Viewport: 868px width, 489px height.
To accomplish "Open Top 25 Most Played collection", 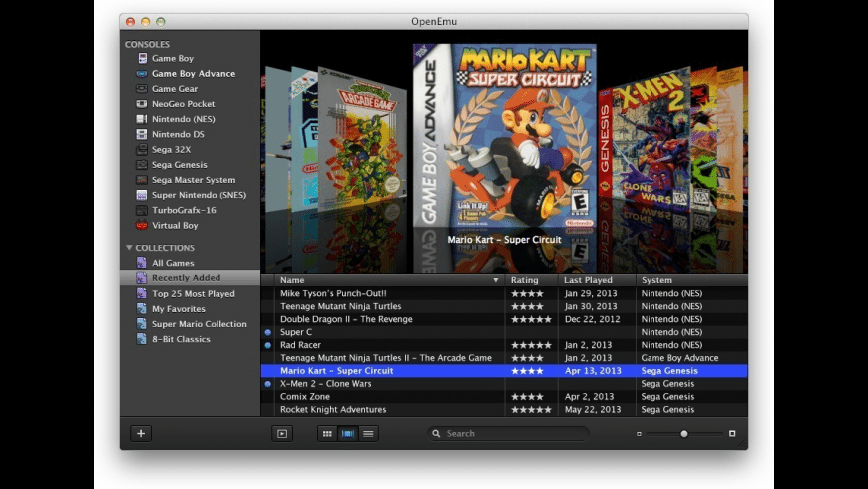I will click(x=193, y=294).
